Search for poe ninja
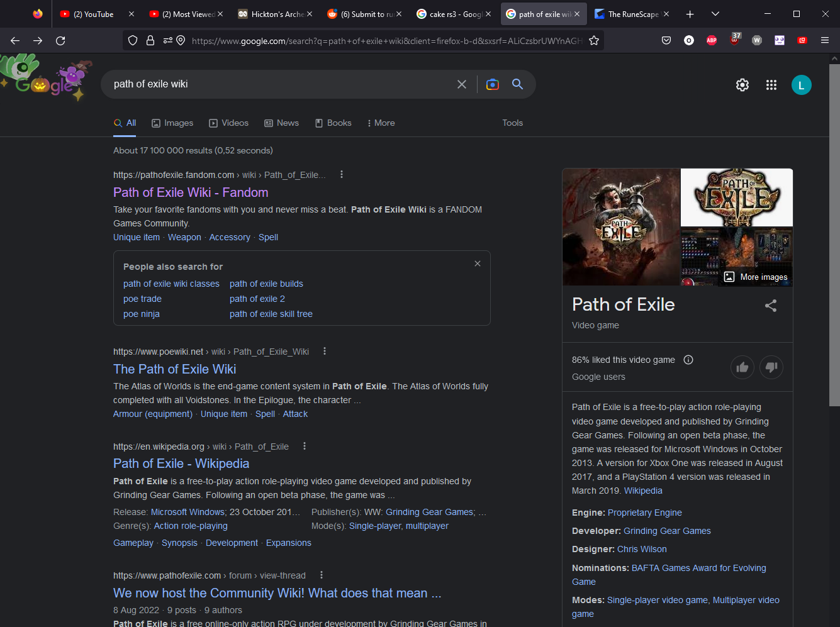The height and width of the screenshot is (627, 840). coord(142,314)
